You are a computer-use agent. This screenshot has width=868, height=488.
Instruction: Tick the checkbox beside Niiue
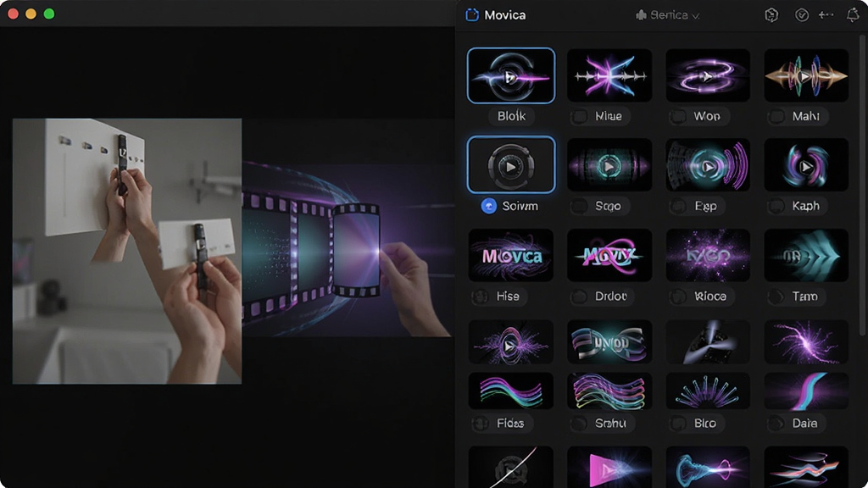[580, 116]
